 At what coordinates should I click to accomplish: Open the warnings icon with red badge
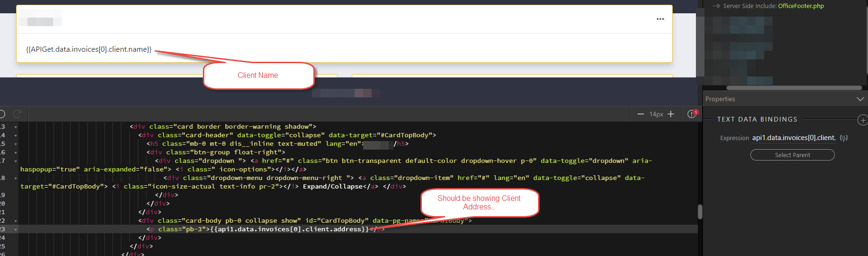coord(693,114)
